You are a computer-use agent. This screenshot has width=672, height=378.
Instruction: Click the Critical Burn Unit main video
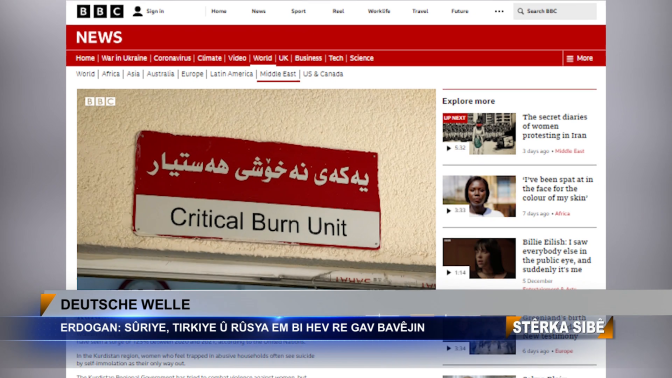(256, 189)
